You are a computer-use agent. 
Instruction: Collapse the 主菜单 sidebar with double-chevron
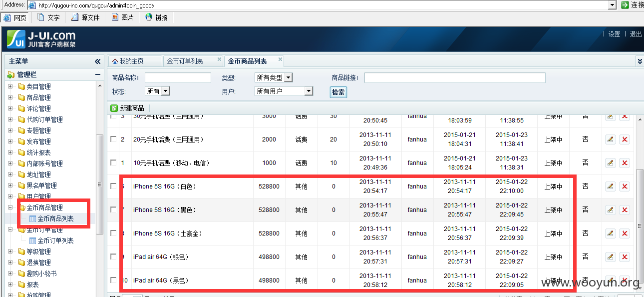pyautogui.click(x=97, y=61)
